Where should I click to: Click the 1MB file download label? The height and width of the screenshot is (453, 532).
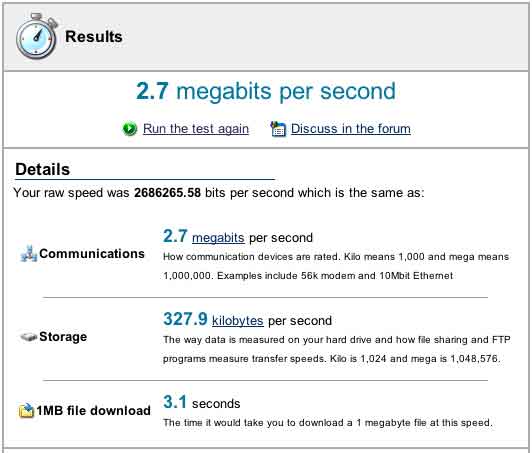tap(94, 411)
